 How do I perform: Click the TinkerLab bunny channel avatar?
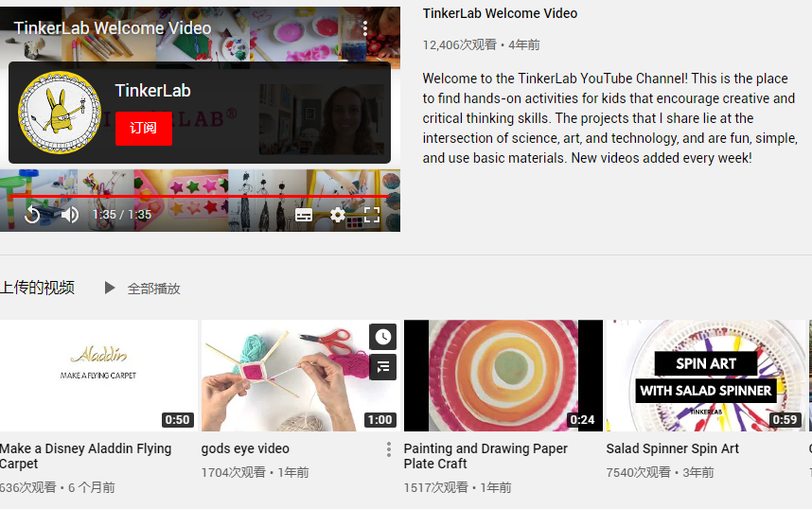click(x=60, y=113)
